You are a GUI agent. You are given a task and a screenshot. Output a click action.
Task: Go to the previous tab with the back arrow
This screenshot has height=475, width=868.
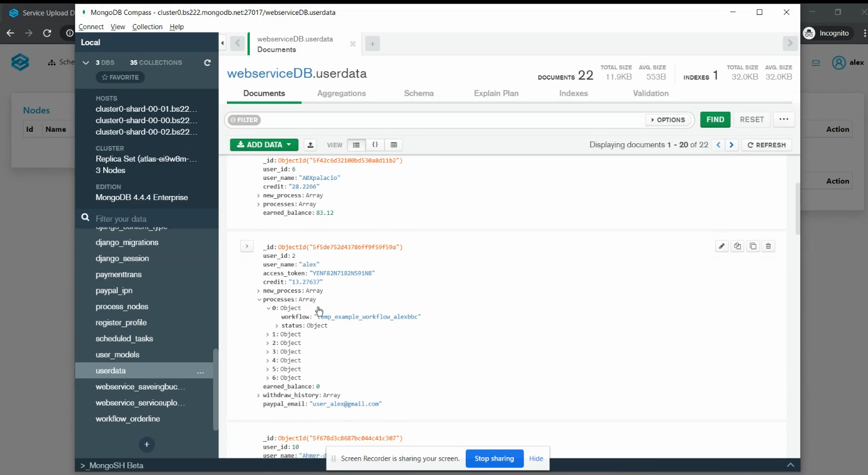tap(237, 44)
